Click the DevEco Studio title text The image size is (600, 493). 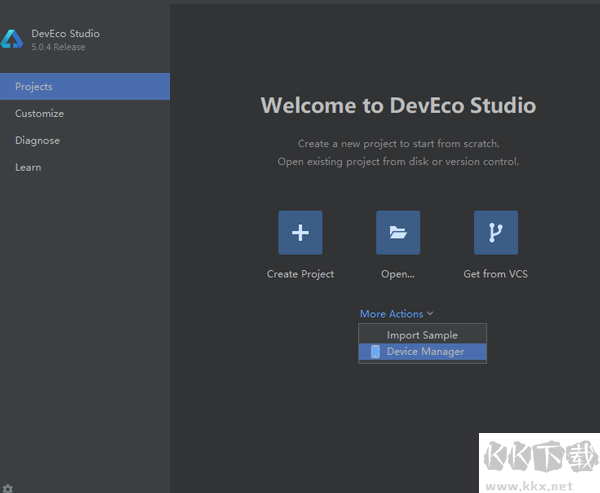[65, 34]
